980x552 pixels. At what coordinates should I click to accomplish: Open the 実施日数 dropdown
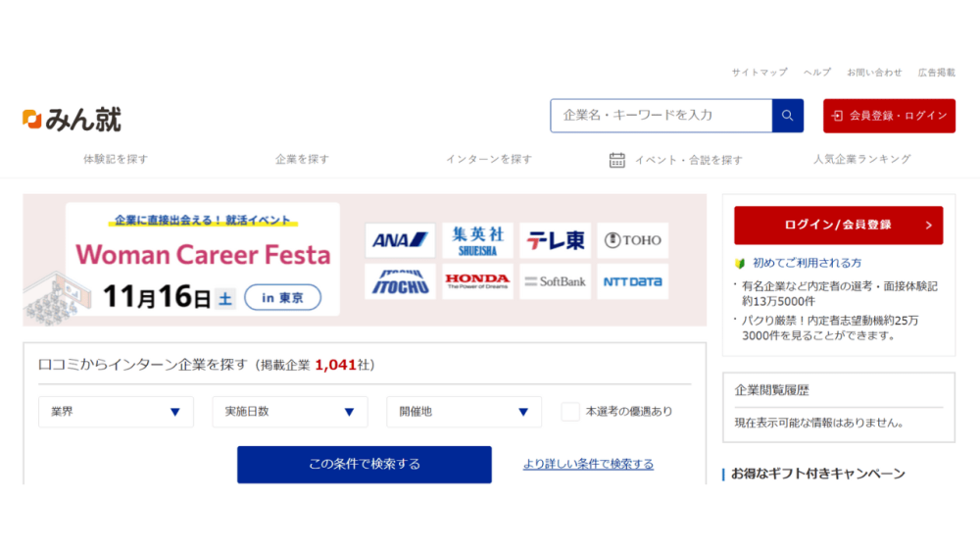click(x=290, y=412)
